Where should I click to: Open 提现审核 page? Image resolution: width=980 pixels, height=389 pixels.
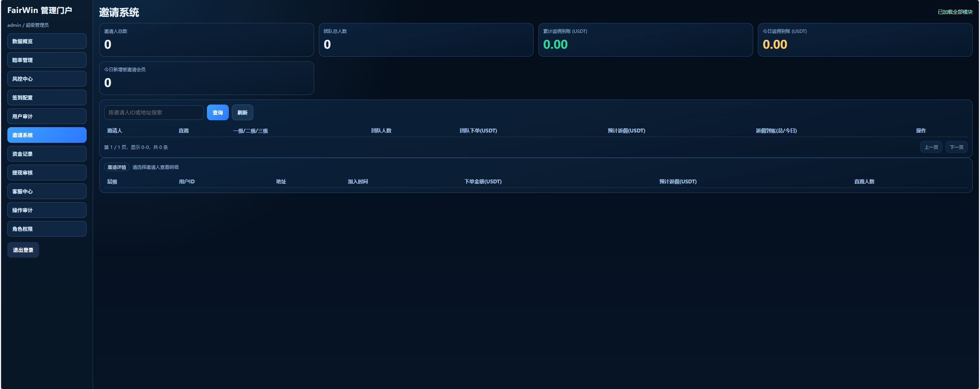click(47, 173)
